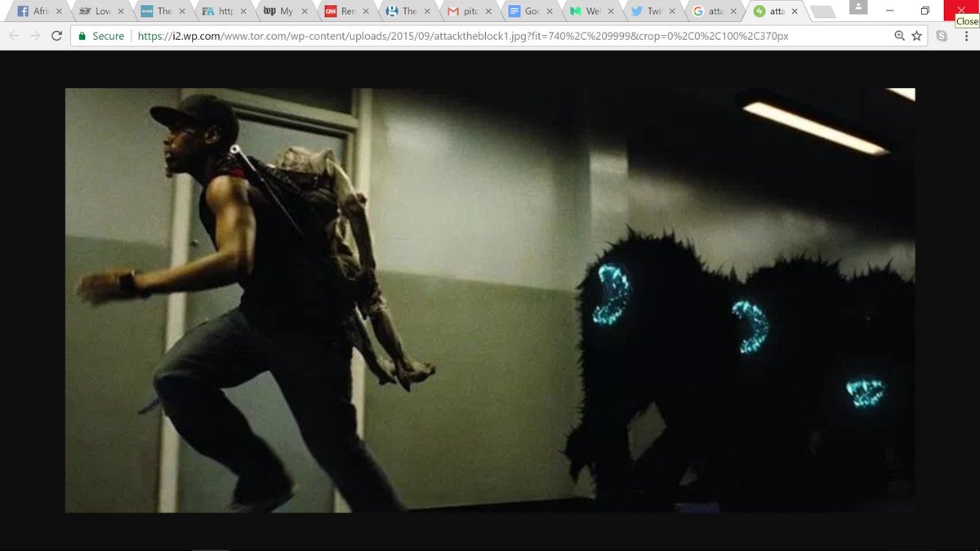Viewport: 980px width, 551px height.
Task: Switch to the 'Low' tab
Action: [x=100, y=11]
